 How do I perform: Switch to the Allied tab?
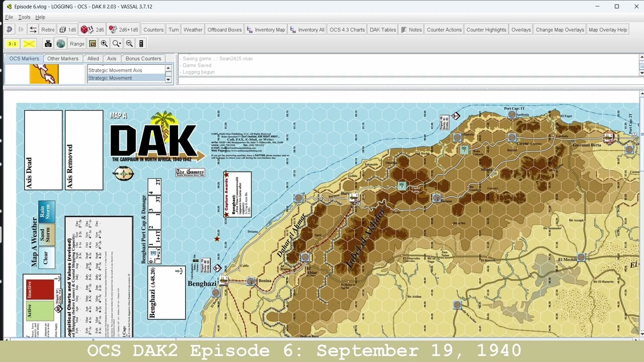click(93, 59)
